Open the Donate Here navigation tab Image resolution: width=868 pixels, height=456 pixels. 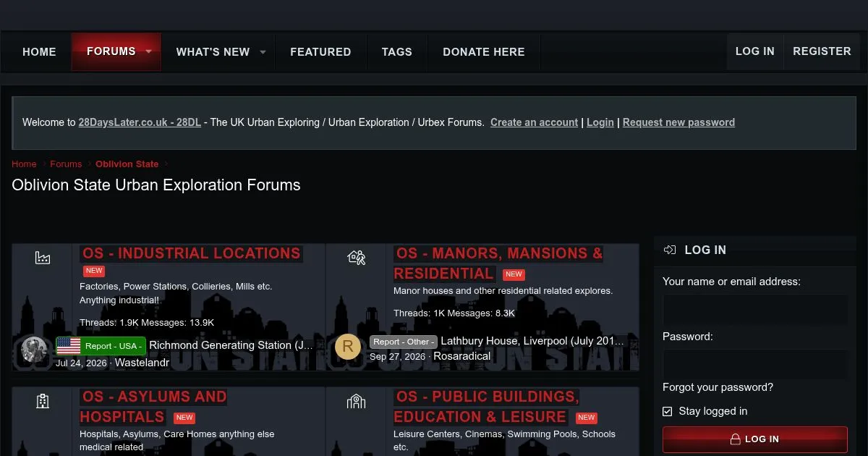click(484, 52)
